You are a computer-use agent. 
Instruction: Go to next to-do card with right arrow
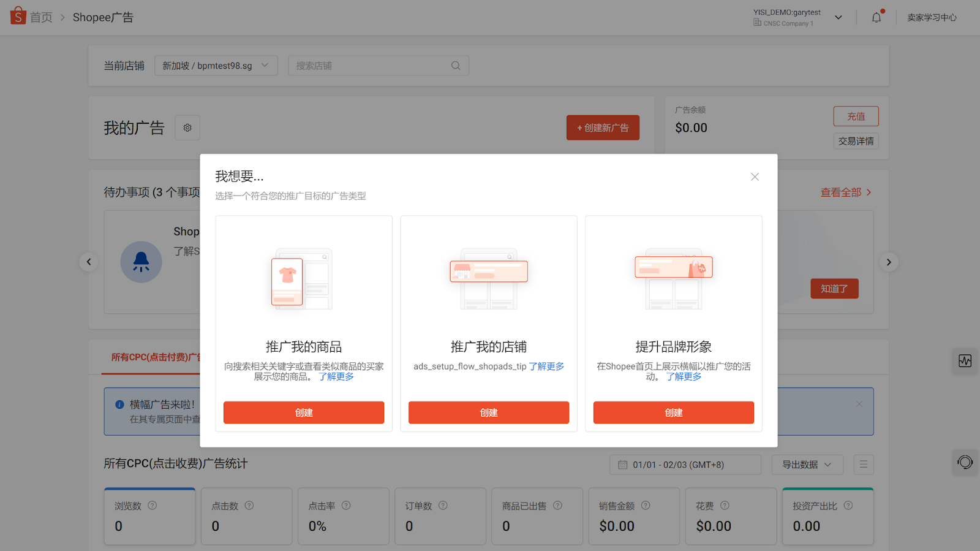889,262
